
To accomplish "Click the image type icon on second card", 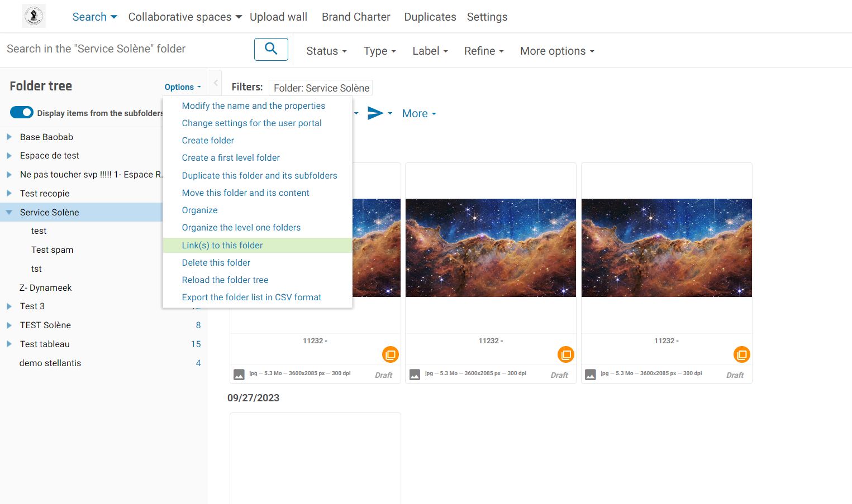I will pyautogui.click(x=415, y=375).
